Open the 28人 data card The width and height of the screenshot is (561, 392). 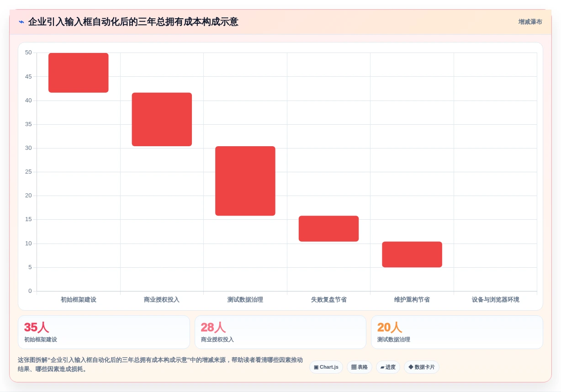[280, 332]
